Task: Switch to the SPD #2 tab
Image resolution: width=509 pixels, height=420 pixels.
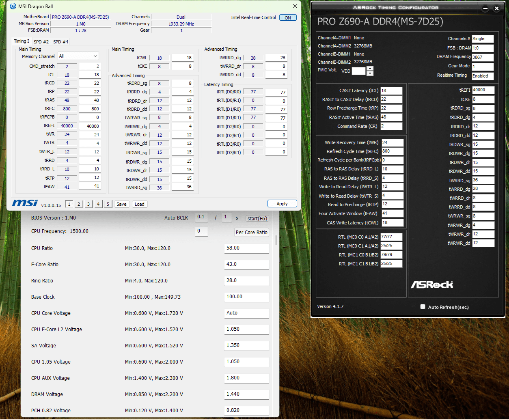Action: click(41, 41)
